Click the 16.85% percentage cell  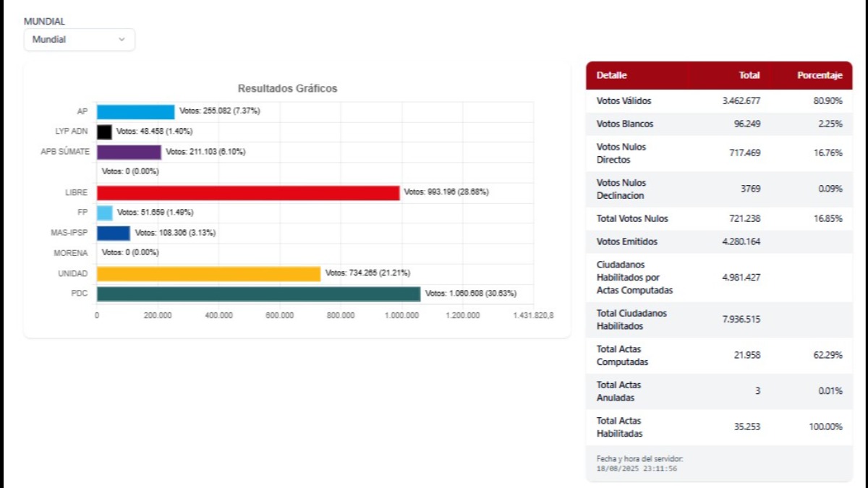(828, 218)
